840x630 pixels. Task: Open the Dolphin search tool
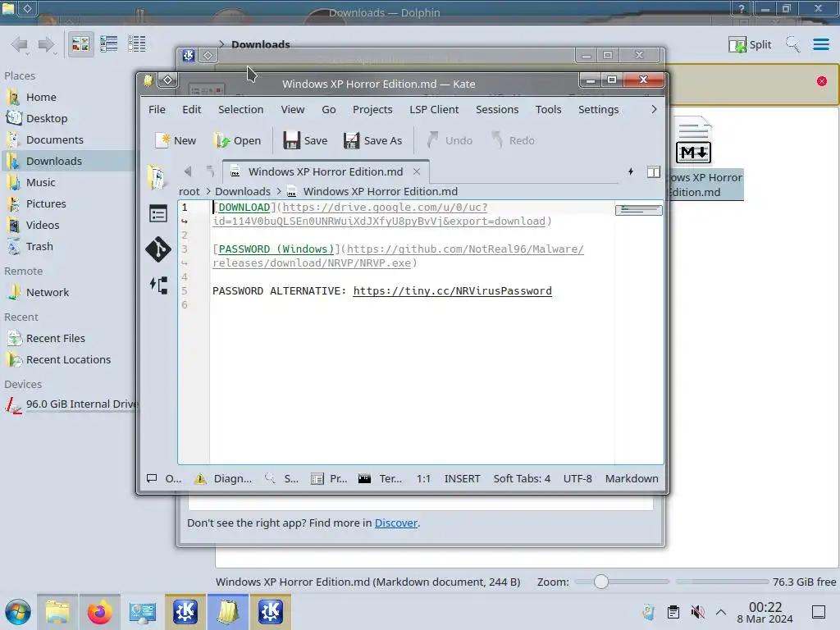792,44
